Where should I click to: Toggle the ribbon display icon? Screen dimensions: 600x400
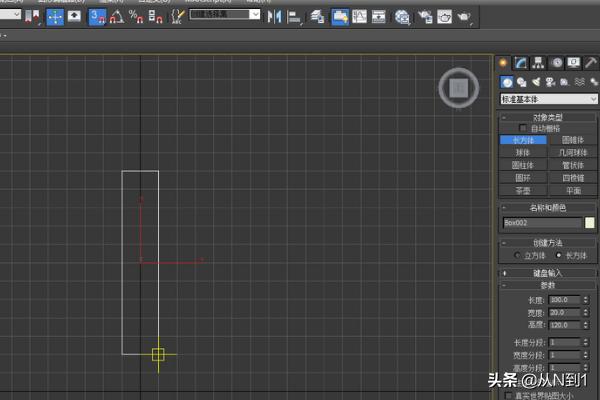pos(340,17)
